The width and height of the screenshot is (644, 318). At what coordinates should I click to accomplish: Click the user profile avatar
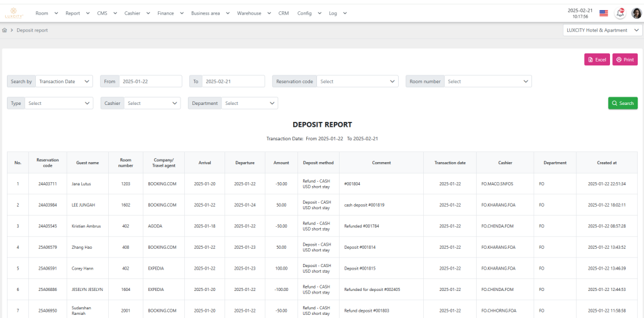tap(636, 13)
